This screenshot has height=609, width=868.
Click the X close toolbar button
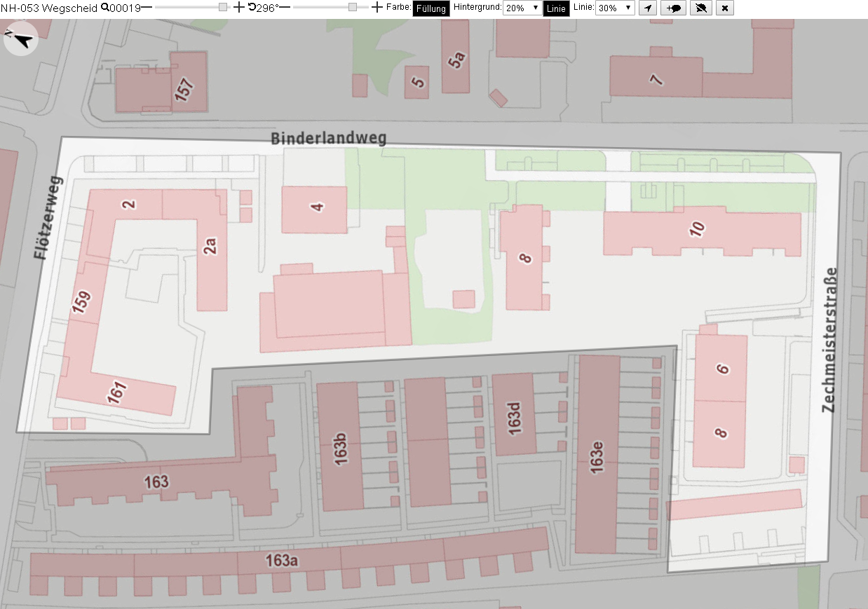tap(725, 8)
